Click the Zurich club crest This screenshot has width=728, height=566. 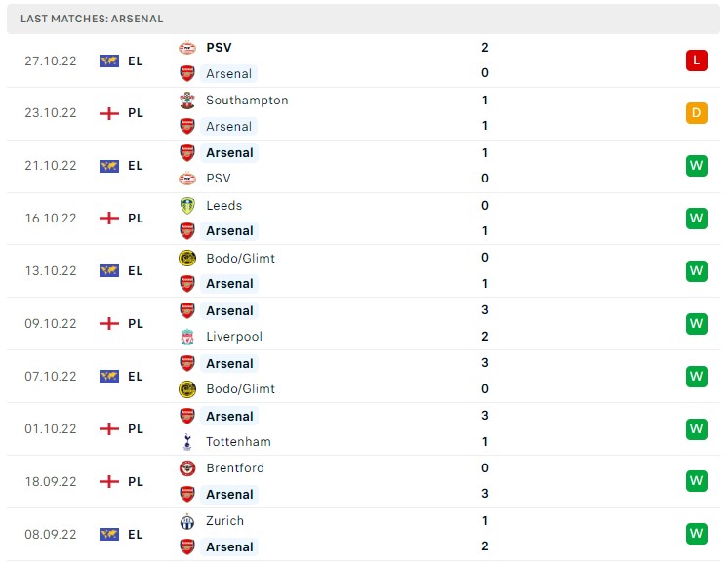coord(187,521)
